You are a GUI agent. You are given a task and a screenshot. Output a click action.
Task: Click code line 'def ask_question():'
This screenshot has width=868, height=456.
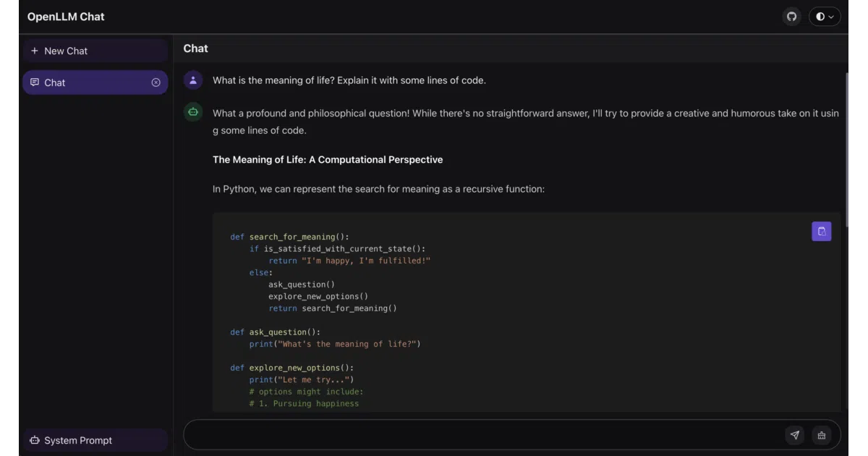pos(276,332)
